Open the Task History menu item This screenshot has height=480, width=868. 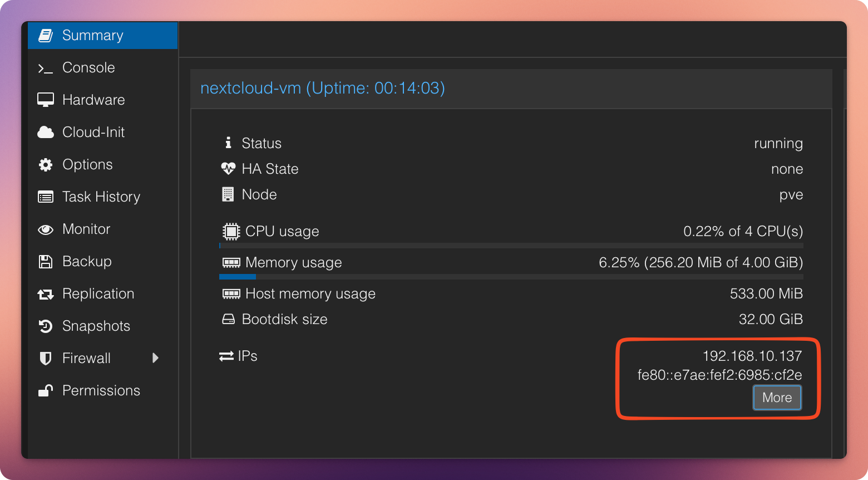click(x=101, y=197)
